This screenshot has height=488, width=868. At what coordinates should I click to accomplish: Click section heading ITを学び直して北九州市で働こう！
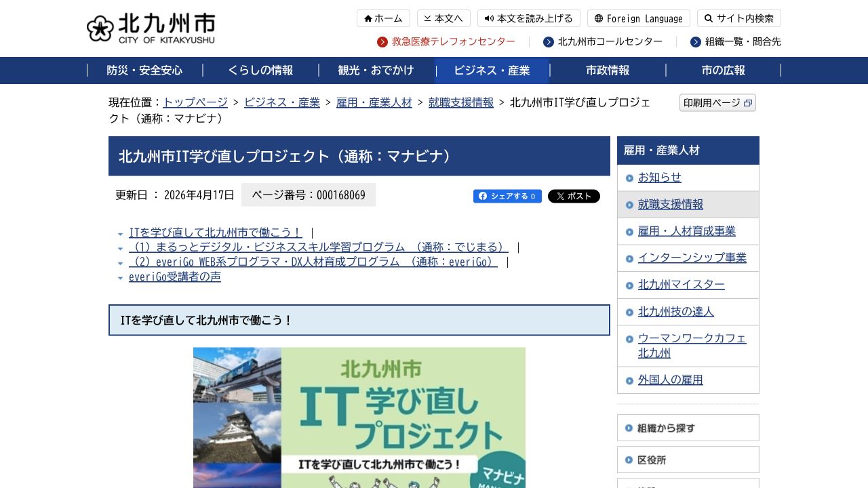(359, 320)
